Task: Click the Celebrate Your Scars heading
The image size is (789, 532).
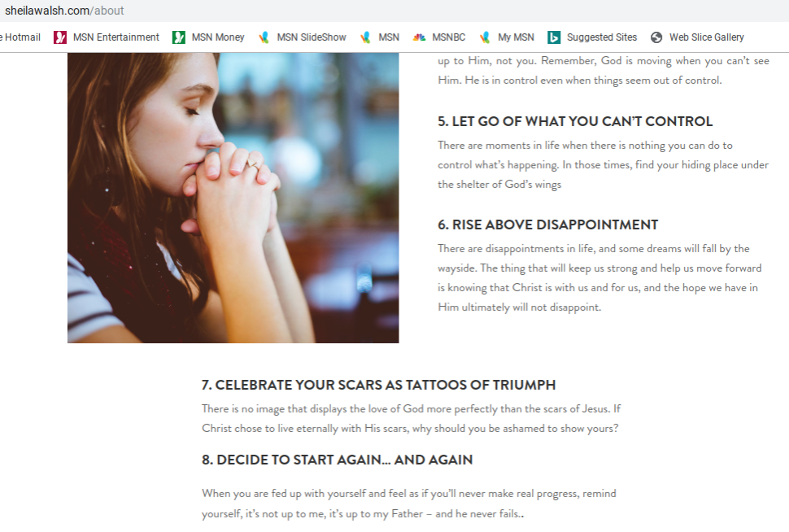Action: 378,385
